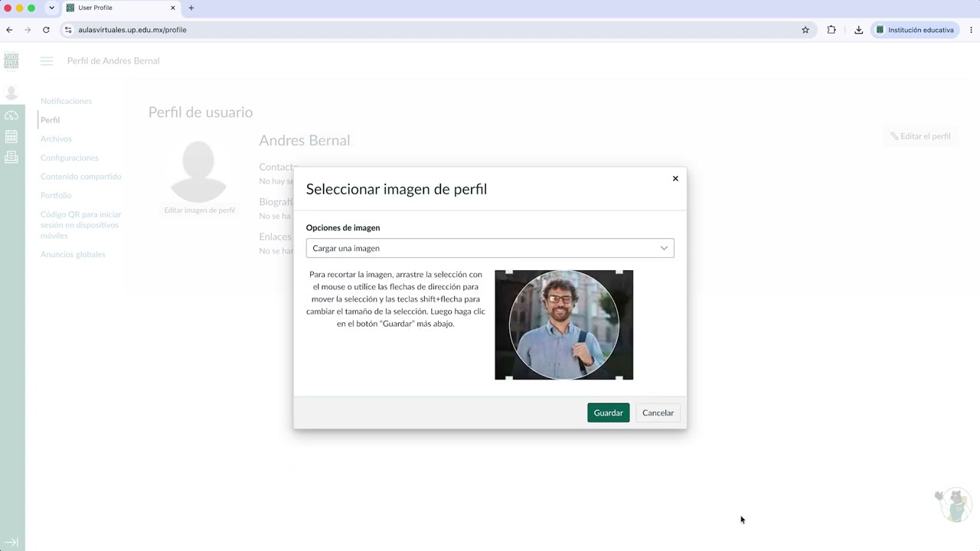Open the calendar icon in global nav

[11, 136]
